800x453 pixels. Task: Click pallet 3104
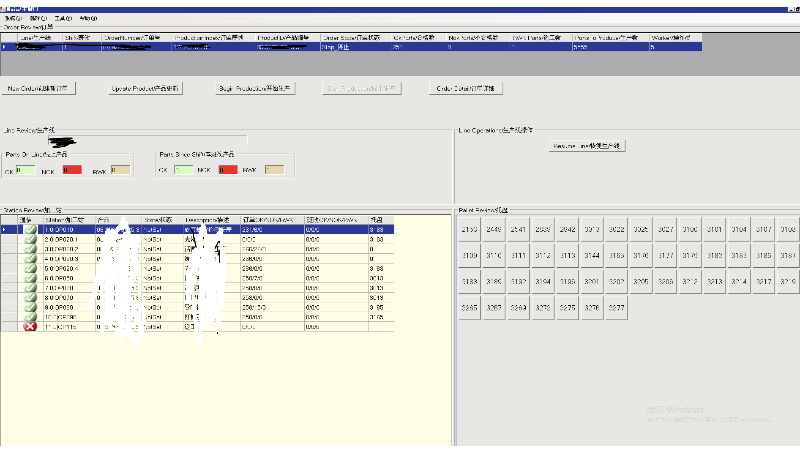click(739, 230)
